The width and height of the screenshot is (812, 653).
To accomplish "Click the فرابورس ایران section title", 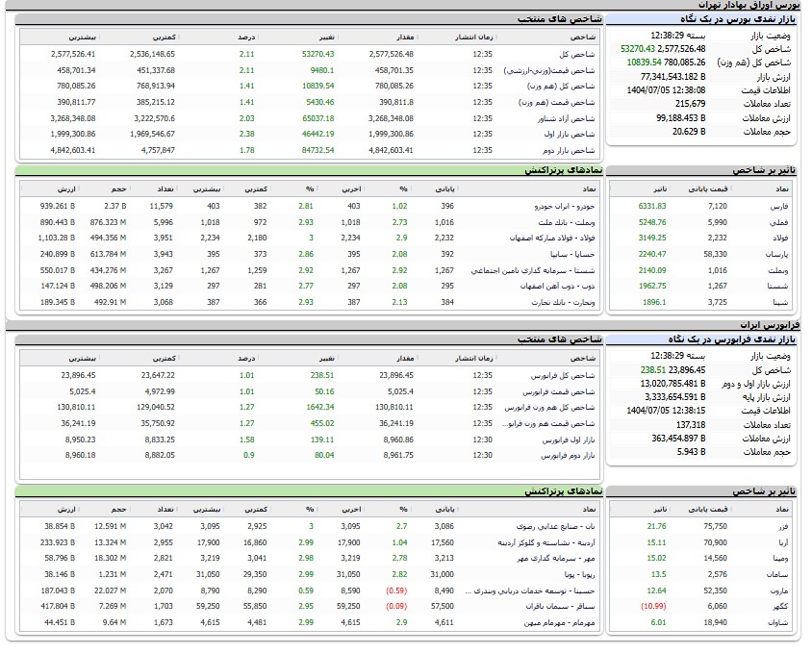I will pyautogui.click(x=770, y=325).
